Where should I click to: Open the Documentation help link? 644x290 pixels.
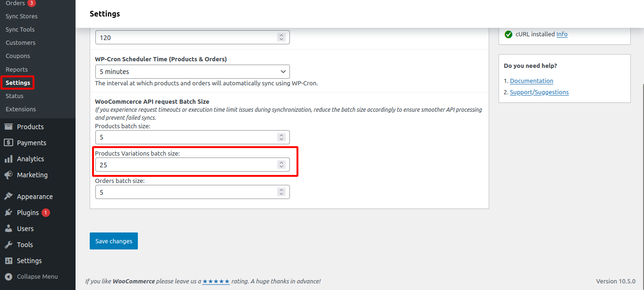(x=531, y=81)
